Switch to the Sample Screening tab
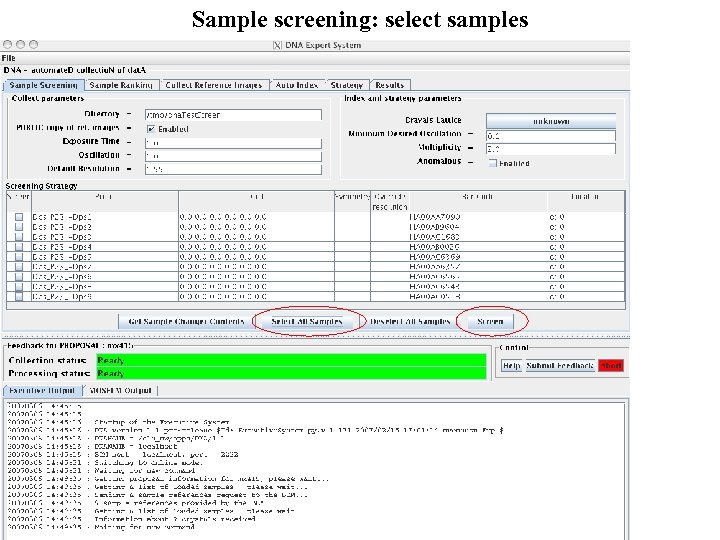This screenshot has width=720, height=540. coord(43,85)
